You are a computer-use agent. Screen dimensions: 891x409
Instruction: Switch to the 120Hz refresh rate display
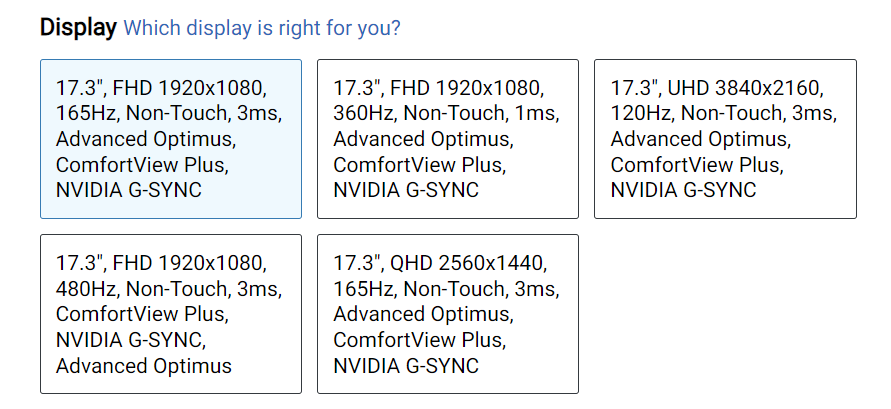[x=725, y=139]
